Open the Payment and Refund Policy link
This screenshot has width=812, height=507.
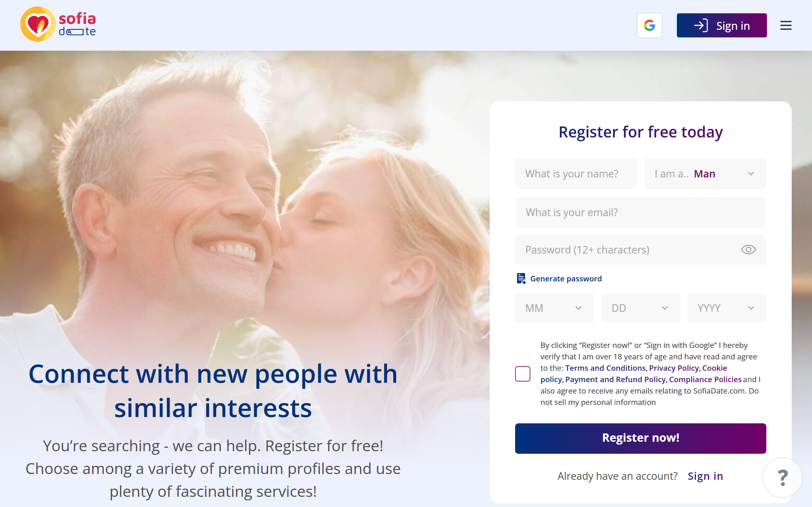click(615, 379)
